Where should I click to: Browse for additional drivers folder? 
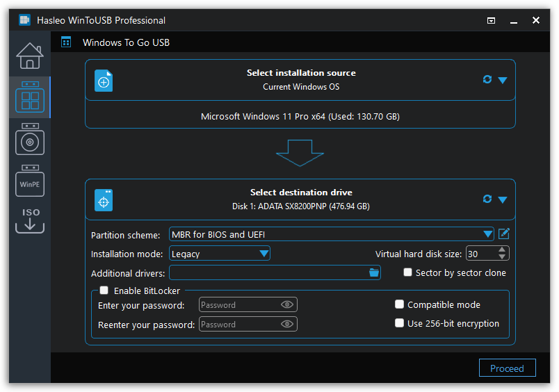374,272
